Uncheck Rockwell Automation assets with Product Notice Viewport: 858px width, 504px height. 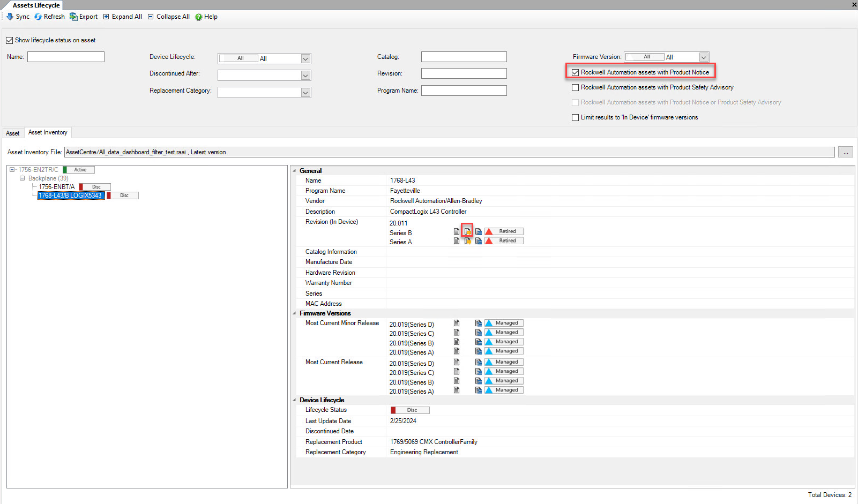(575, 72)
